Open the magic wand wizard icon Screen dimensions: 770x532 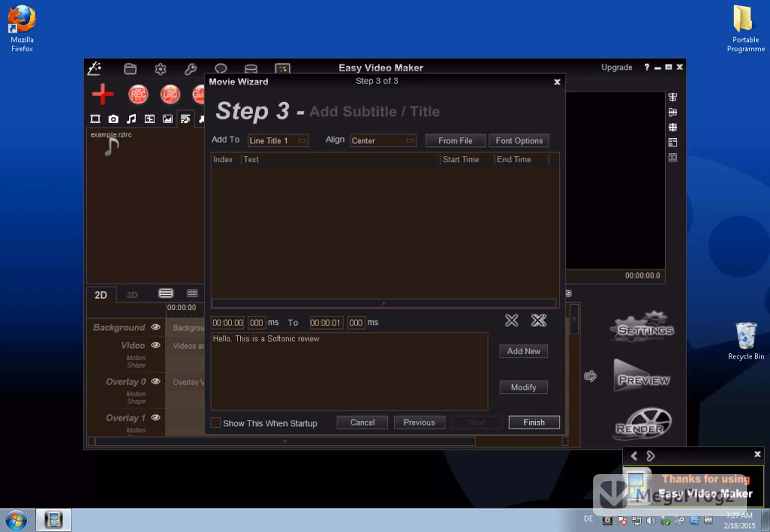[x=95, y=69]
